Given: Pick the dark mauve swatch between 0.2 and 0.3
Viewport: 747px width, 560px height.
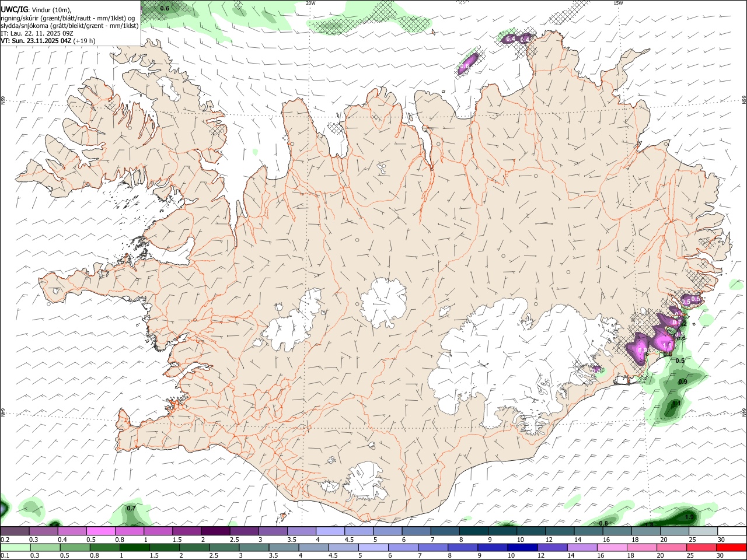Looking at the screenshot, I should (x=15, y=531).
